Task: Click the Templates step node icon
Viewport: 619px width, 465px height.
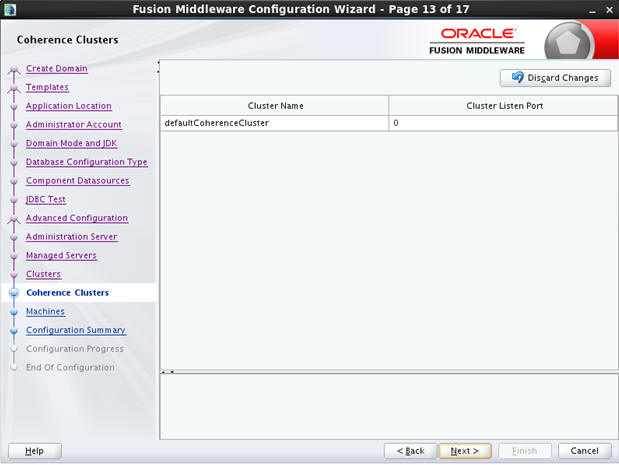Action: (x=14, y=89)
